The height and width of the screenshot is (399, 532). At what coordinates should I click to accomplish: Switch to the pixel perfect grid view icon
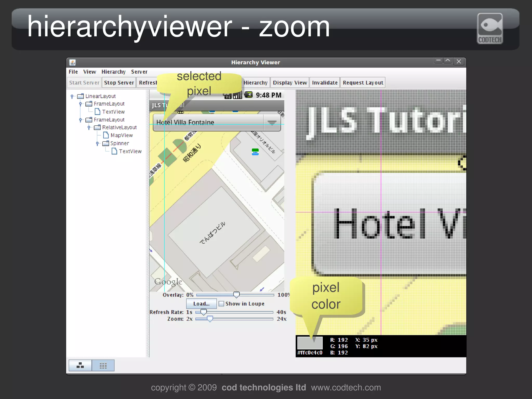(x=103, y=366)
